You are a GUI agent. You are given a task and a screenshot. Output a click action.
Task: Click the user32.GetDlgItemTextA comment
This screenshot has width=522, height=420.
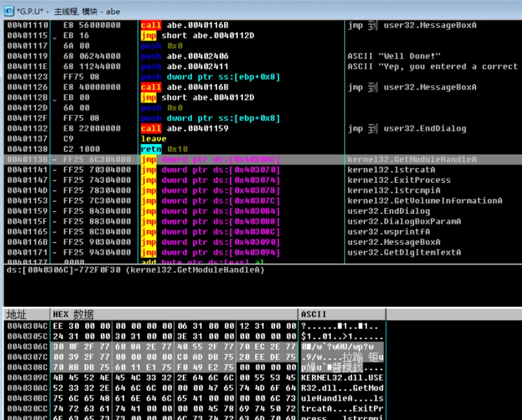pyautogui.click(x=404, y=253)
